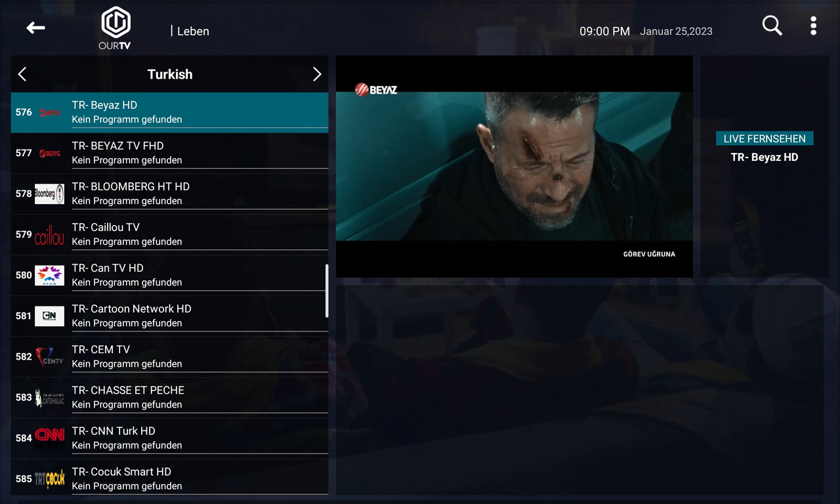This screenshot has width=840, height=504.
Task: Go back using the left arrow icon
Action: pos(35,28)
